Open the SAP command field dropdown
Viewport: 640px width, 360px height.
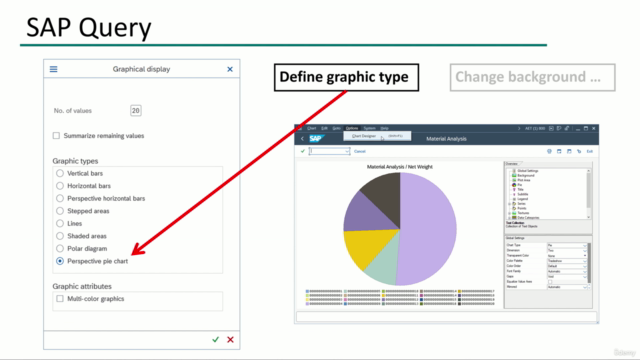coord(347,151)
